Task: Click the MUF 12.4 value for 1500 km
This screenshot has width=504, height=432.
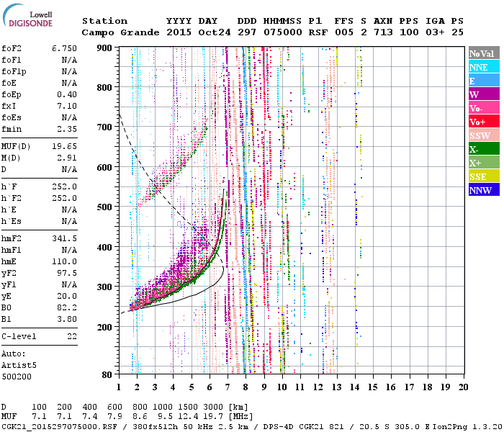Action: pos(188,417)
